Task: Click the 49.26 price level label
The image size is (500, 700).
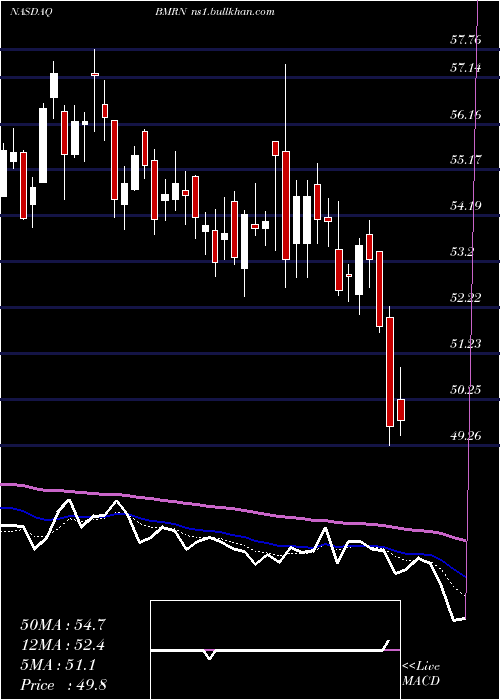Action: 466,435
